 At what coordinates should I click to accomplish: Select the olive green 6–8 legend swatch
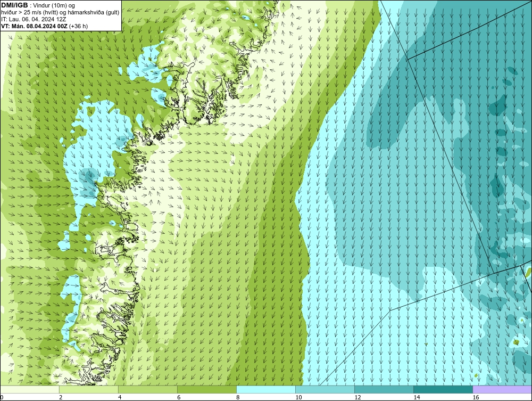(206, 389)
